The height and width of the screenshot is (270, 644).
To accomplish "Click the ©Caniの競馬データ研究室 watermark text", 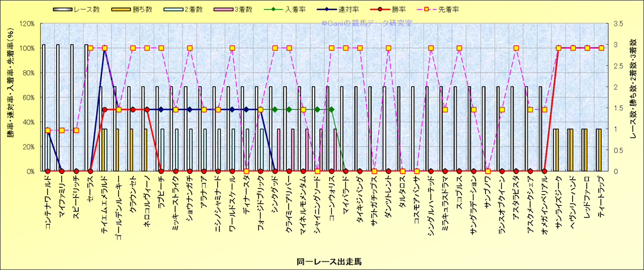I will point(366,23).
